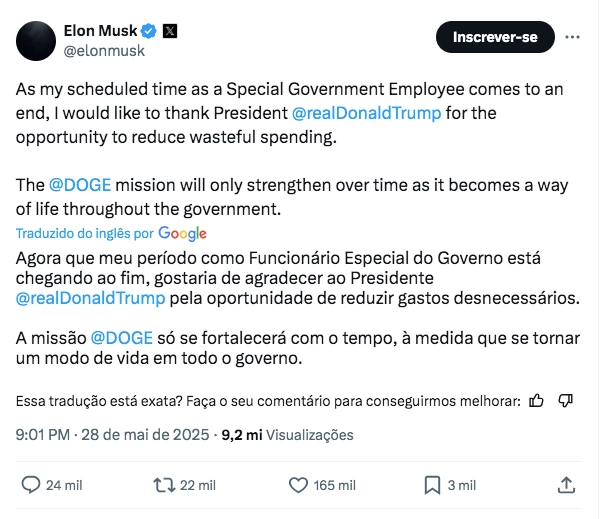Click the reply comment bubble icon
Image resolution: width=602 pixels, height=519 pixels.
pos(31,485)
